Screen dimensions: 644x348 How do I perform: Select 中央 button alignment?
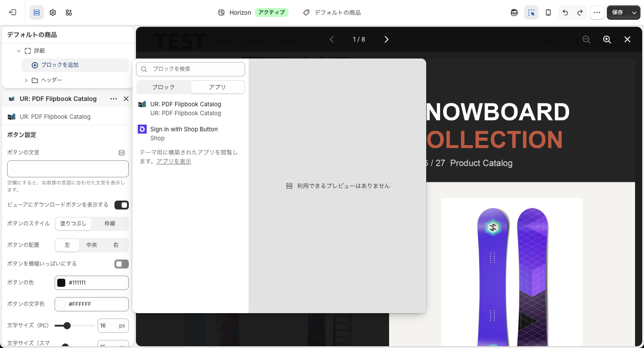coord(92,245)
